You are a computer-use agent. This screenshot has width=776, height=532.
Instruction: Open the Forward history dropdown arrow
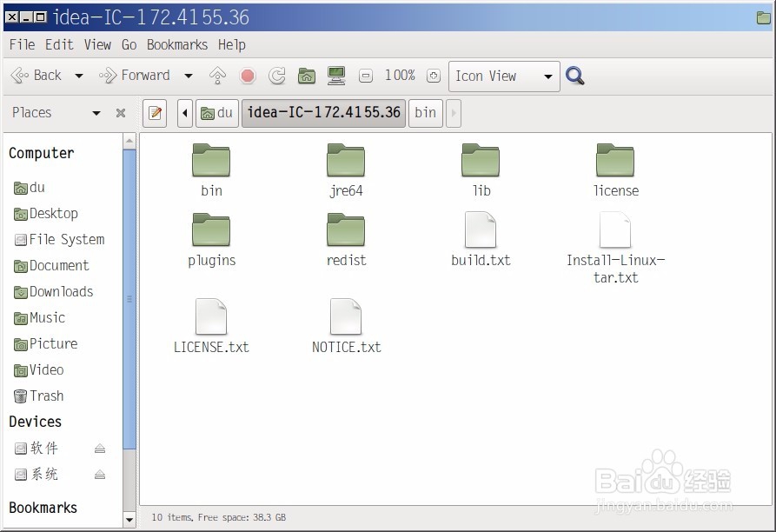pos(188,76)
